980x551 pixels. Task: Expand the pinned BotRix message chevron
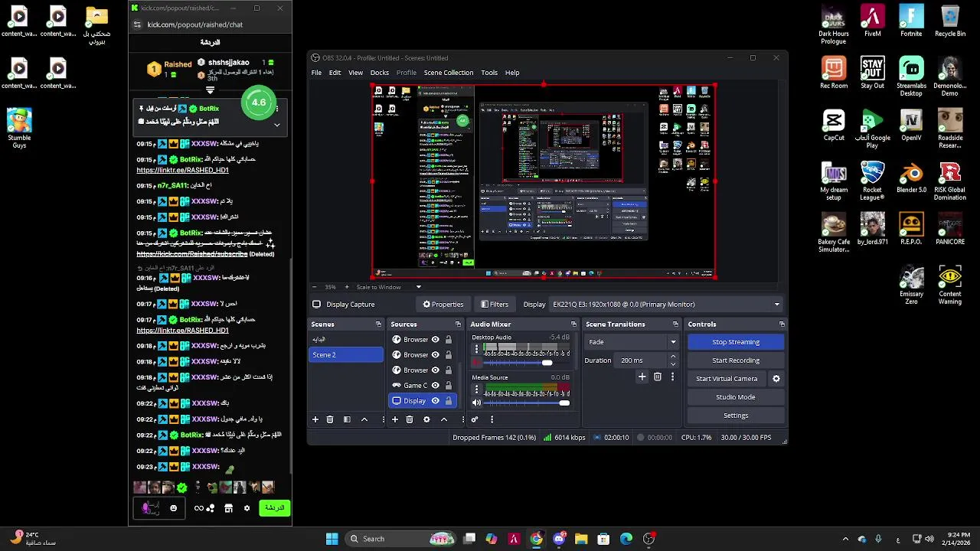click(276, 124)
